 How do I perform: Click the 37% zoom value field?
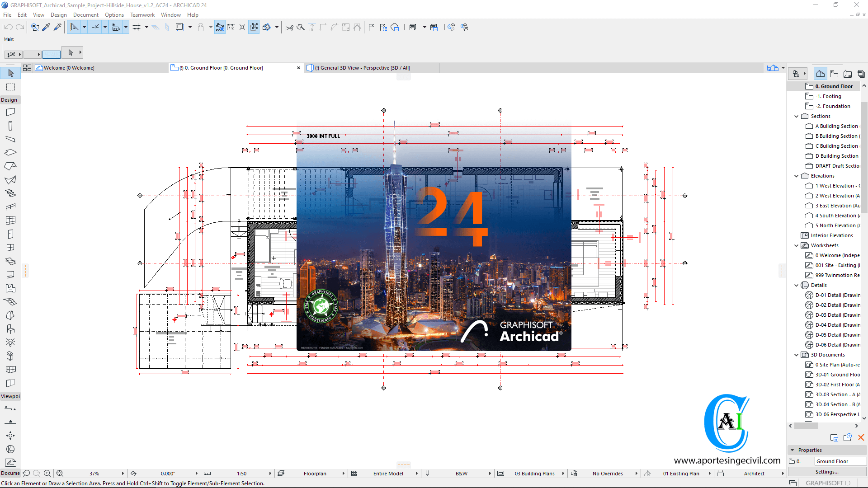[x=94, y=474]
